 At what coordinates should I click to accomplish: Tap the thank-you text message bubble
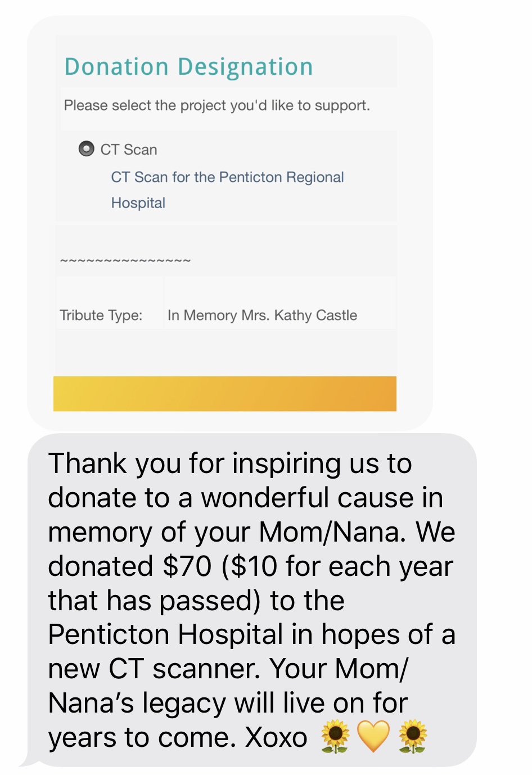tap(252, 600)
